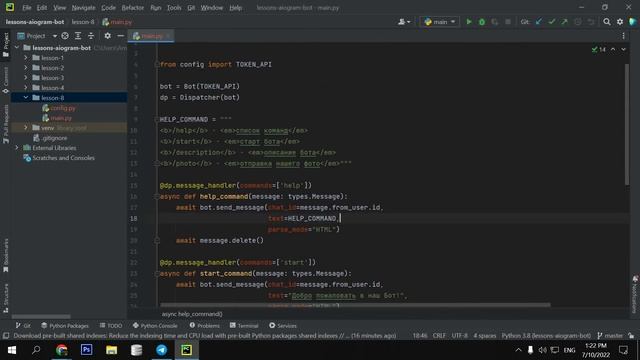This screenshot has width=640, height=360.
Task: Switch to the main.py editor tab
Action: [x=151, y=36]
